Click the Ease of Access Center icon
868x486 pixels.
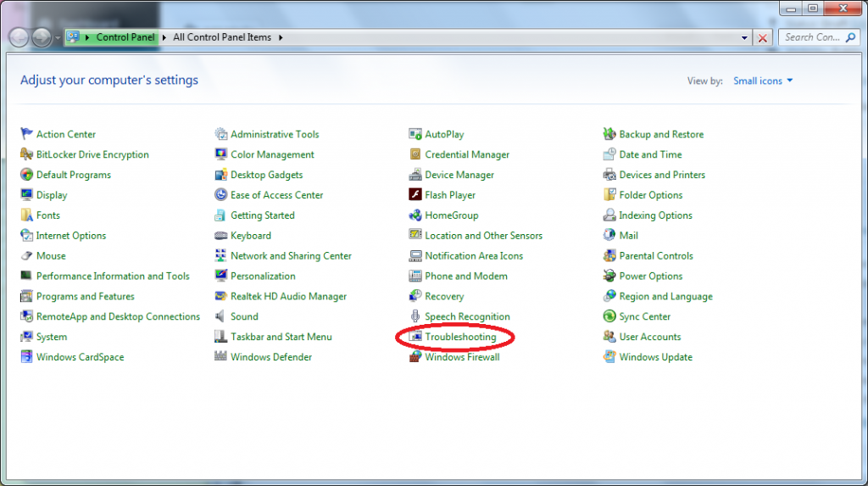(x=221, y=195)
